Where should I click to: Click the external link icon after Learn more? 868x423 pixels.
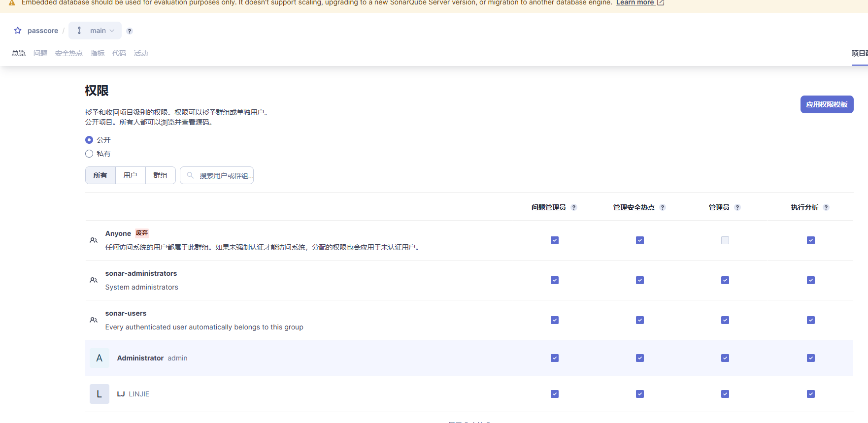click(x=661, y=3)
